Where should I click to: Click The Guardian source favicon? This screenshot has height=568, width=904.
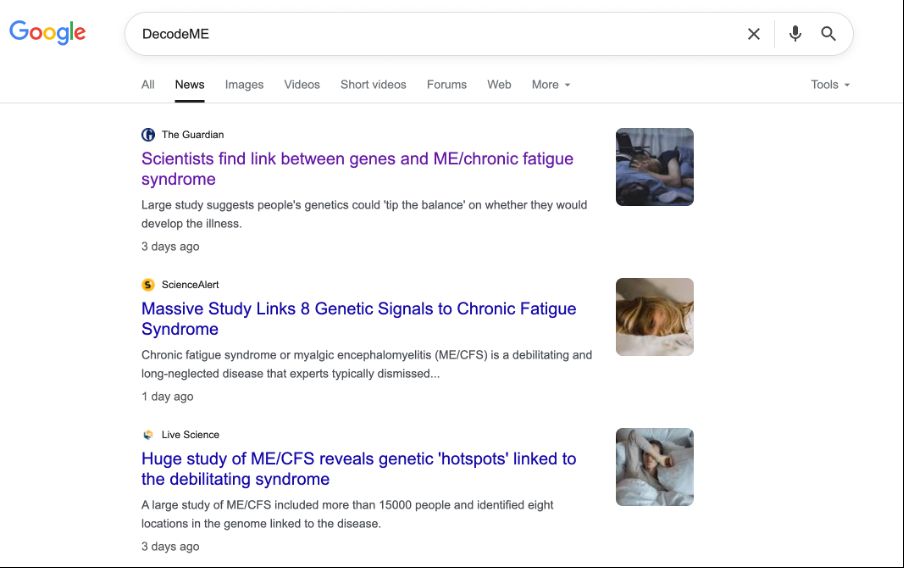click(x=148, y=135)
